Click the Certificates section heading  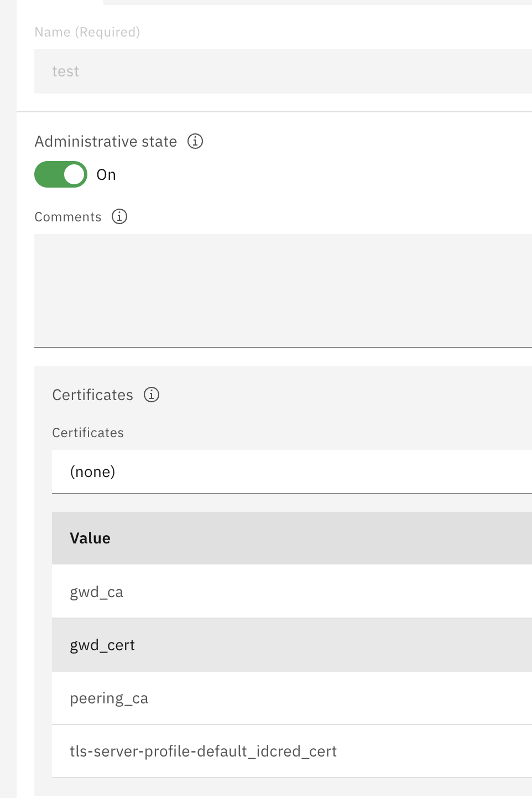[92, 394]
